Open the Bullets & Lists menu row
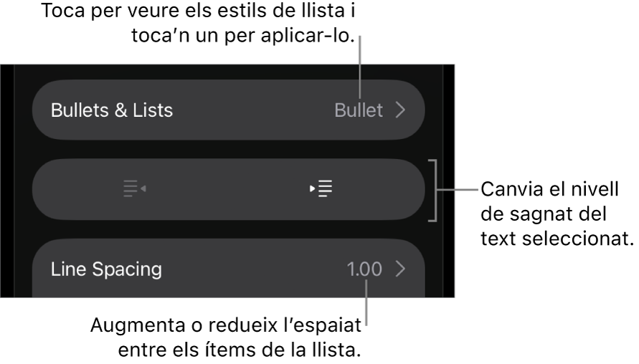The width and height of the screenshot is (639, 364). click(x=228, y=110)
